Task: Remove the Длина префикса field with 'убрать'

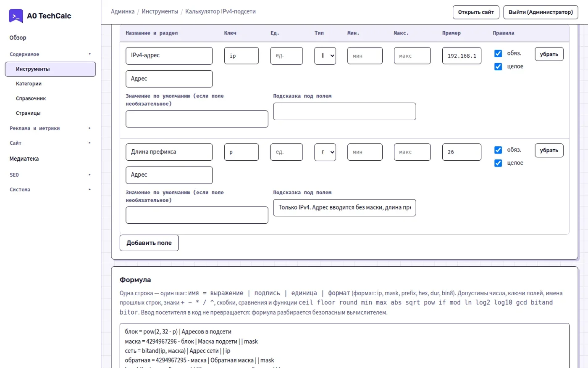Action: 549,151
